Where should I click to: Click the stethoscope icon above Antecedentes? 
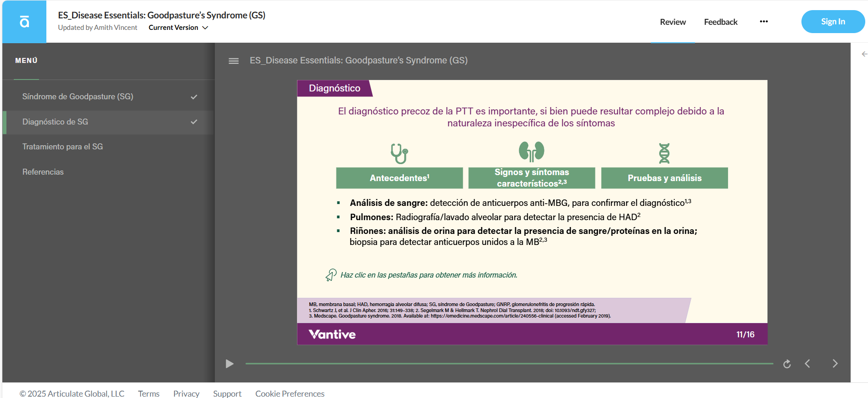click(x=399, y=154)
